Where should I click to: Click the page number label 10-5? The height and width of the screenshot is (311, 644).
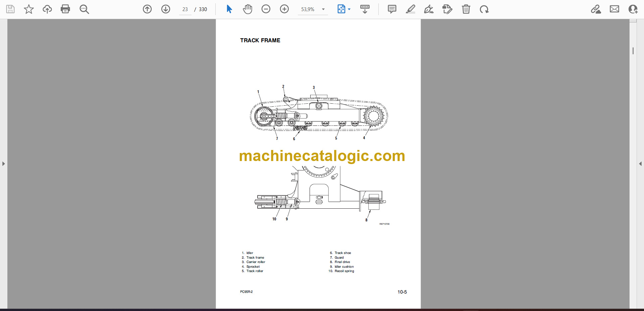402,292
